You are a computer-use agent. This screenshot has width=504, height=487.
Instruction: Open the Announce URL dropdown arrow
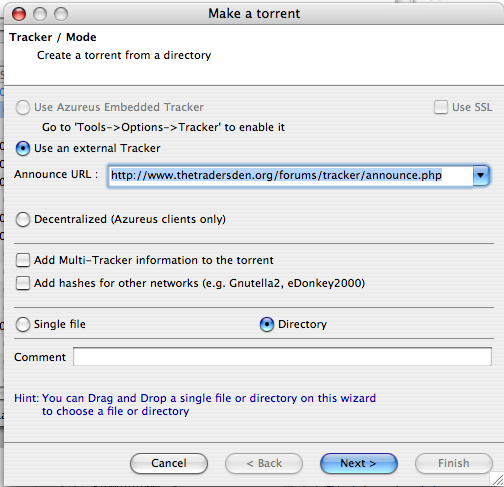[x=481, y=175]
